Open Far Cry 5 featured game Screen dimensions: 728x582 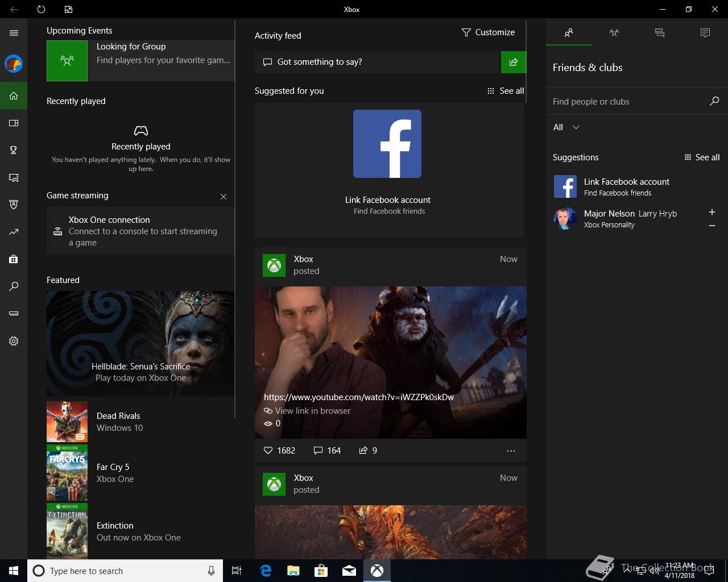(x=140, y=473)
